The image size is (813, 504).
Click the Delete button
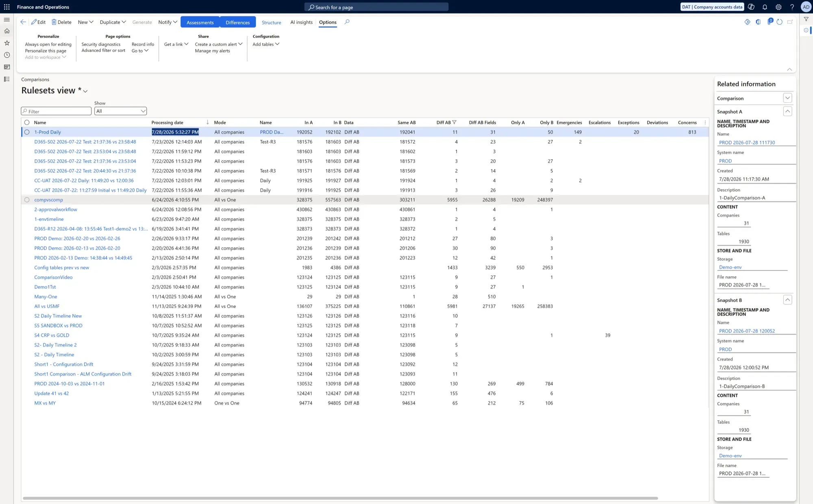[61, 22]
